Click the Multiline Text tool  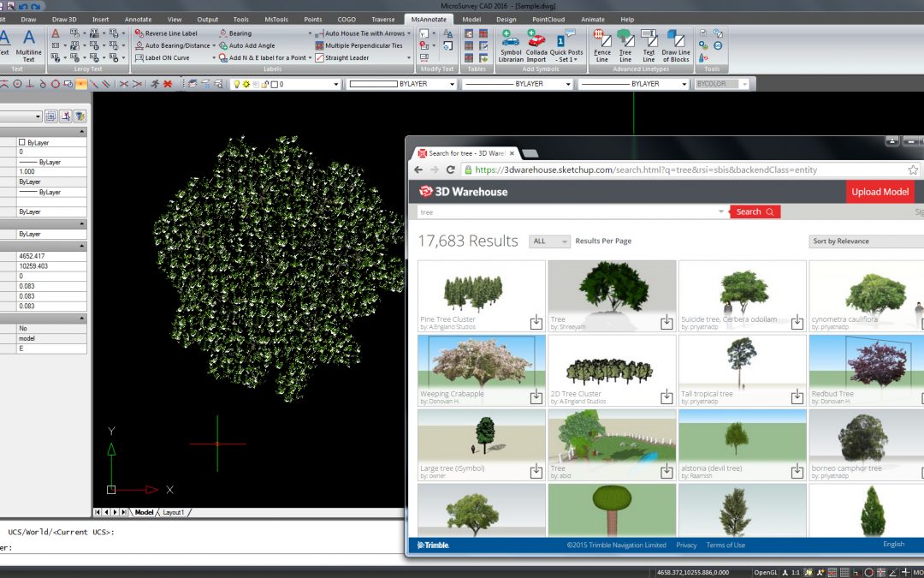[x=28, y=43]
